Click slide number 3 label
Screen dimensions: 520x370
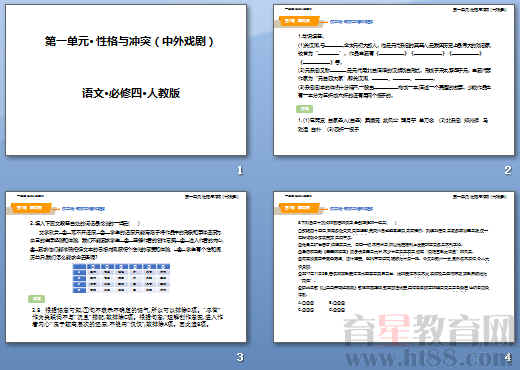(240, 357)
